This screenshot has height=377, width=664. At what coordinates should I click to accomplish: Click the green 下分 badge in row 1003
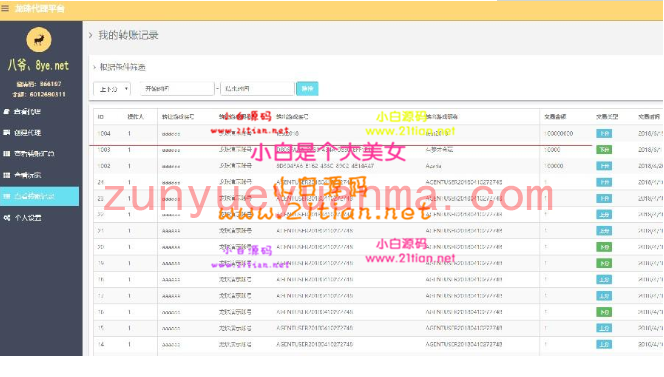pos(604,150)
